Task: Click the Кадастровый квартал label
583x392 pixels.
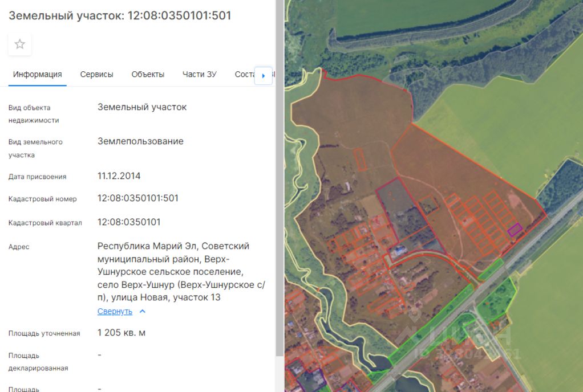Action: [x=45, y=223]
